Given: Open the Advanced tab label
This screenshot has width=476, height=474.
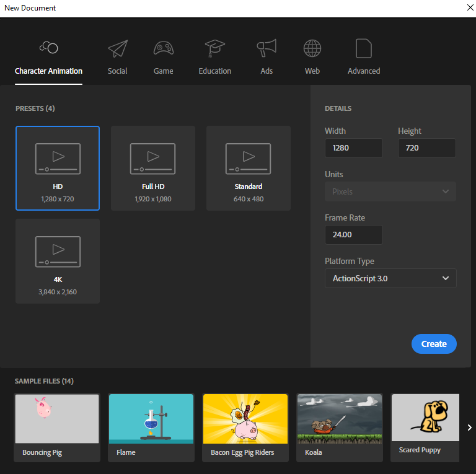Looking at the screenshot, I should point(364,71).
